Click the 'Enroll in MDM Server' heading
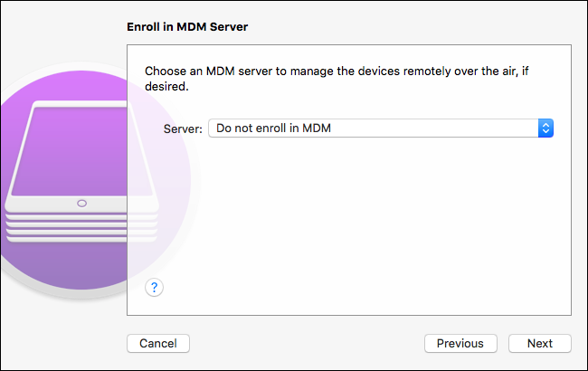The image size is (588, 371). pos(187,27)
